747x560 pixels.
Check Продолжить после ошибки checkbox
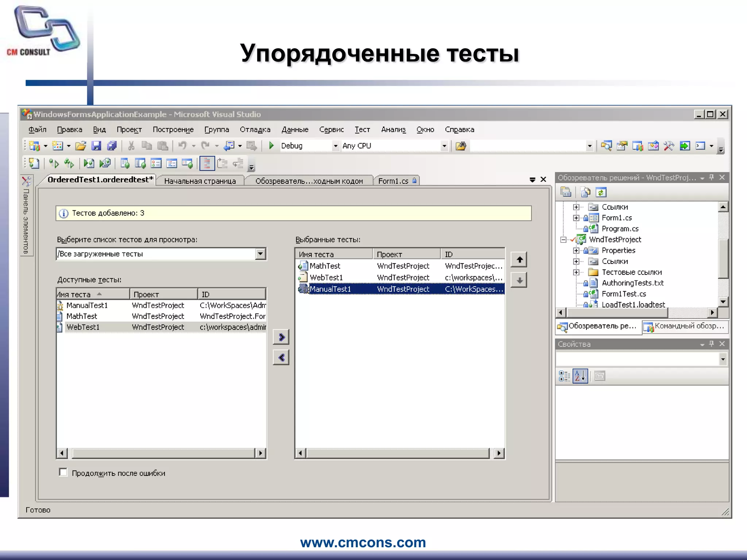[63, 472]
